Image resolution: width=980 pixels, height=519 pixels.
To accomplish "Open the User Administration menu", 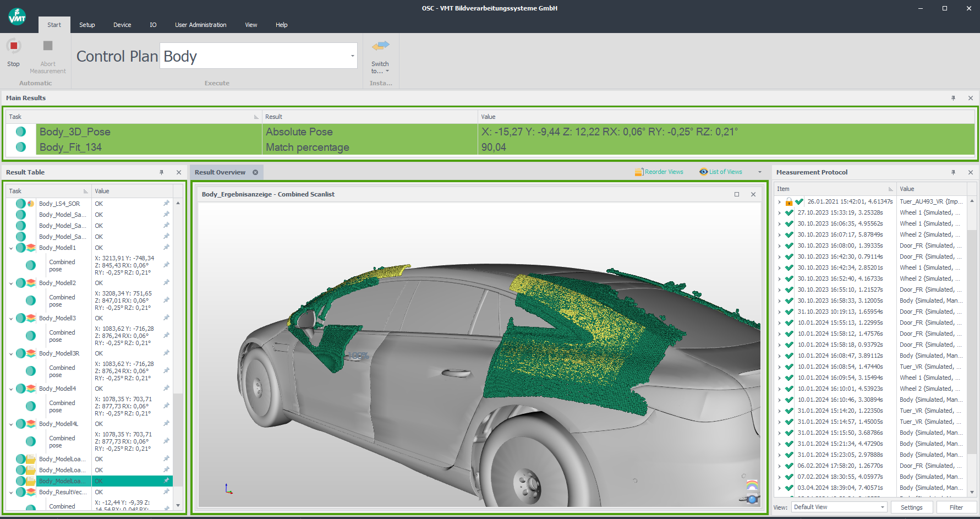I will (x=200, y=25).
